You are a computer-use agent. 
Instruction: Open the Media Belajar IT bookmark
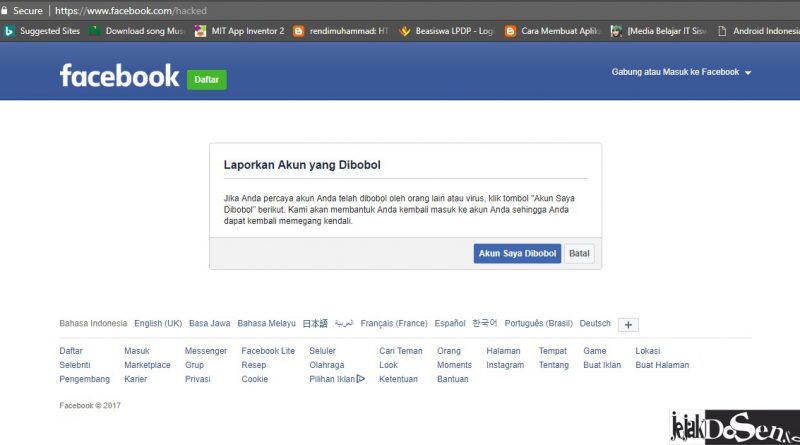[659, 31]
